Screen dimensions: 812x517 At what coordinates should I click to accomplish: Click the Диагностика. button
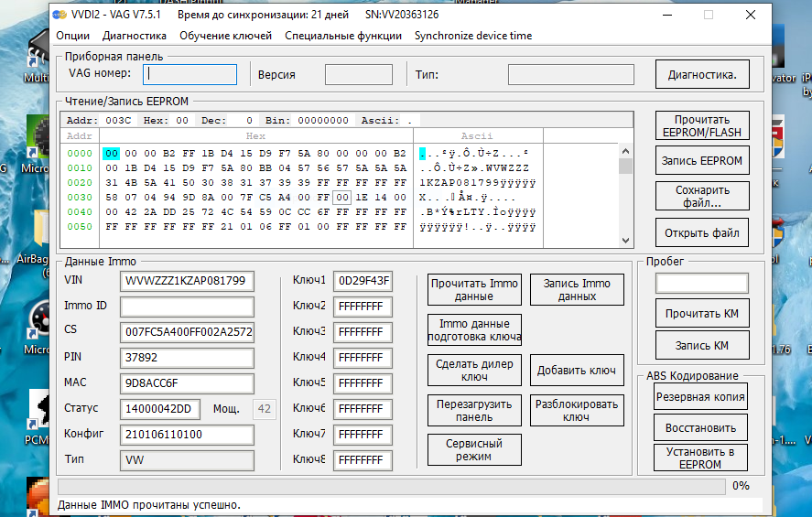702,74
